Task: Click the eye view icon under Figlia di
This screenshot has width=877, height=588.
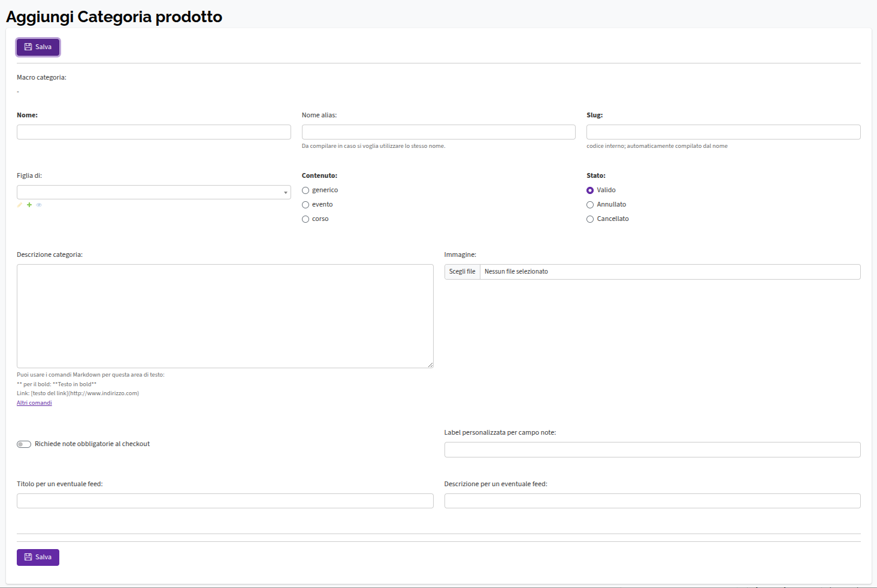Action: pyautogui.click(x=39, y=205)
